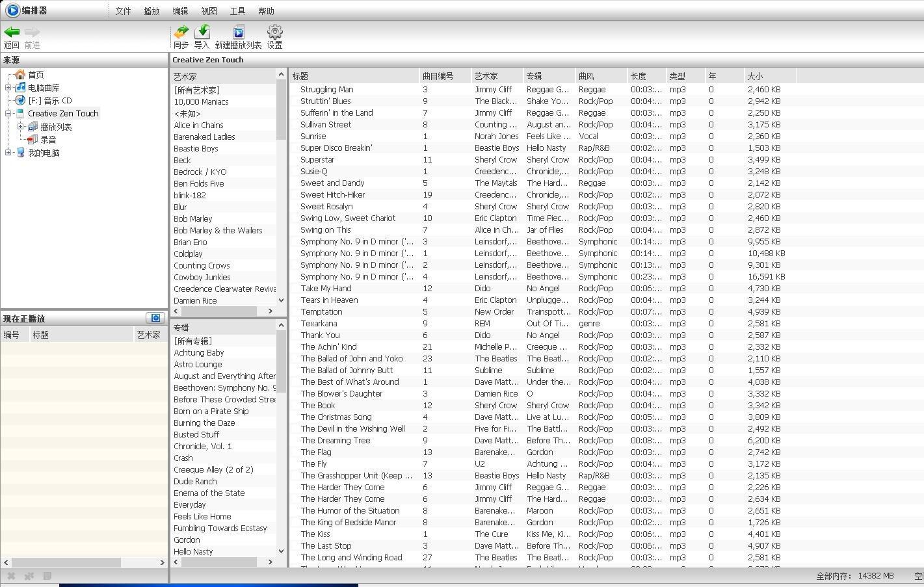Click first X icon in bottom status bar
924x587 pixels.
coord(11,576)
